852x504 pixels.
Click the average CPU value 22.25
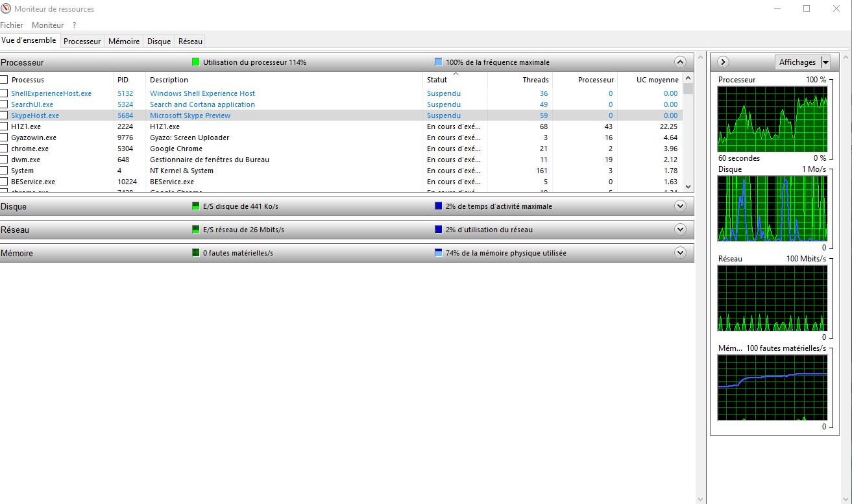[x=668, y=126]
